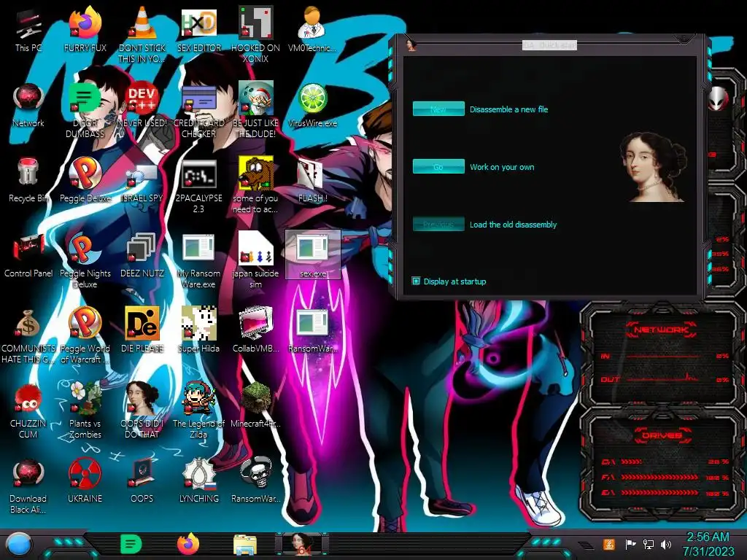747x560 pixels.
Task: Select the skull RansomWar icon
Action: pos(255,473)
